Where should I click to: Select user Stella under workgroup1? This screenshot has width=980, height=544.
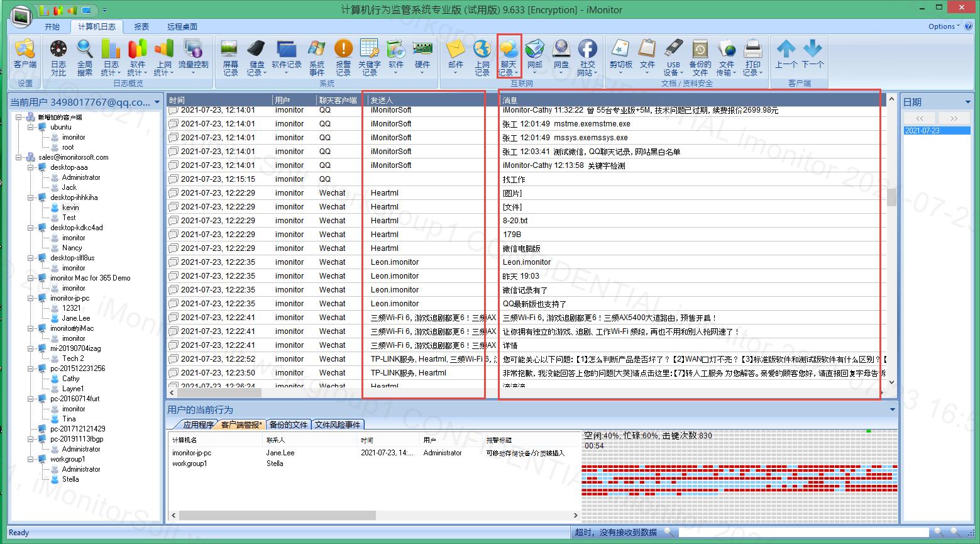pos(70,479)
